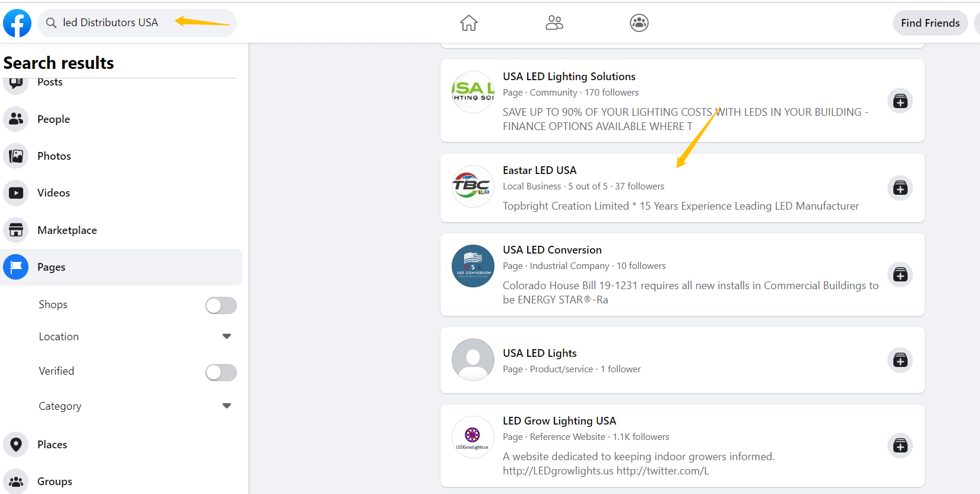
Task: Click the search magnifier icon
Action: pyautogui.click(x=52, y=23)
